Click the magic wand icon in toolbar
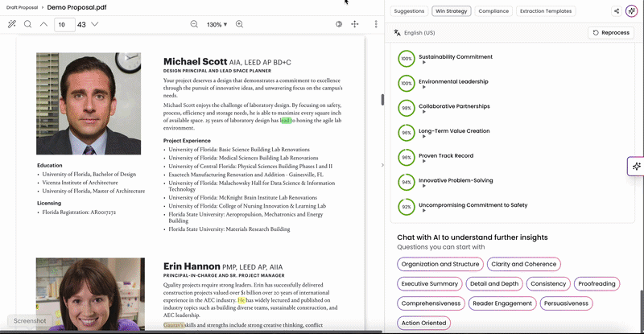The height and width of the screenshot is (334, 644). (x=12, y=24)
